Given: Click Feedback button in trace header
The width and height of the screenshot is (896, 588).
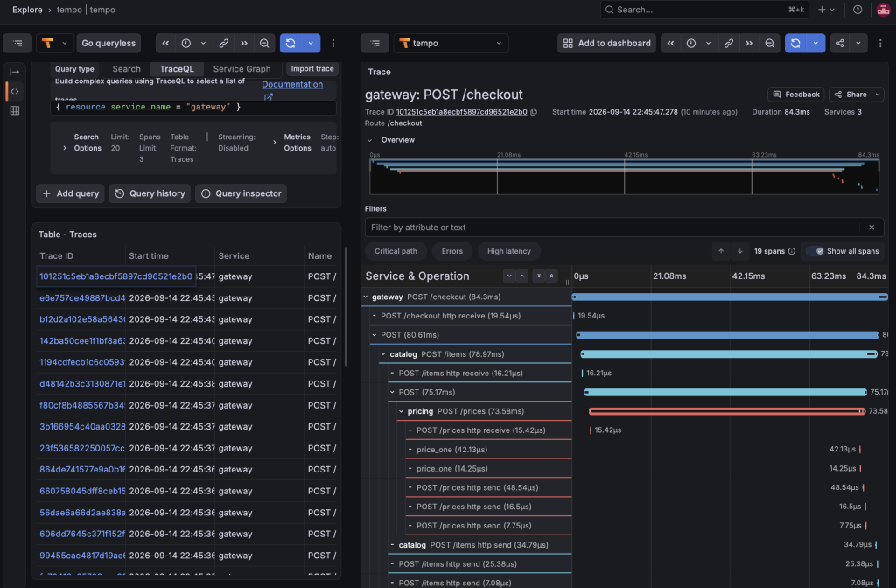Looking at the screenshot, I should [x=796, y=94].
